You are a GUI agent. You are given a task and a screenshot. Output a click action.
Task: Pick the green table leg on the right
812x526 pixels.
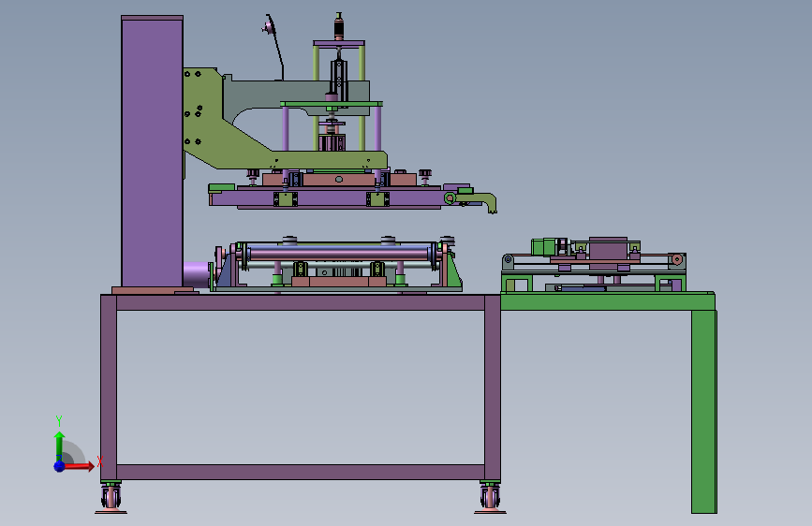coord(703,411)
